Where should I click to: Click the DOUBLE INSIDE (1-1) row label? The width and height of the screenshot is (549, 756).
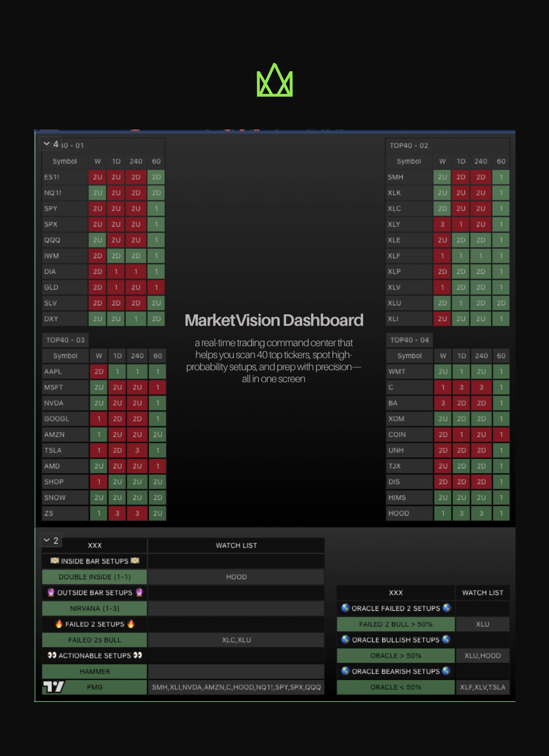point(94,577)
